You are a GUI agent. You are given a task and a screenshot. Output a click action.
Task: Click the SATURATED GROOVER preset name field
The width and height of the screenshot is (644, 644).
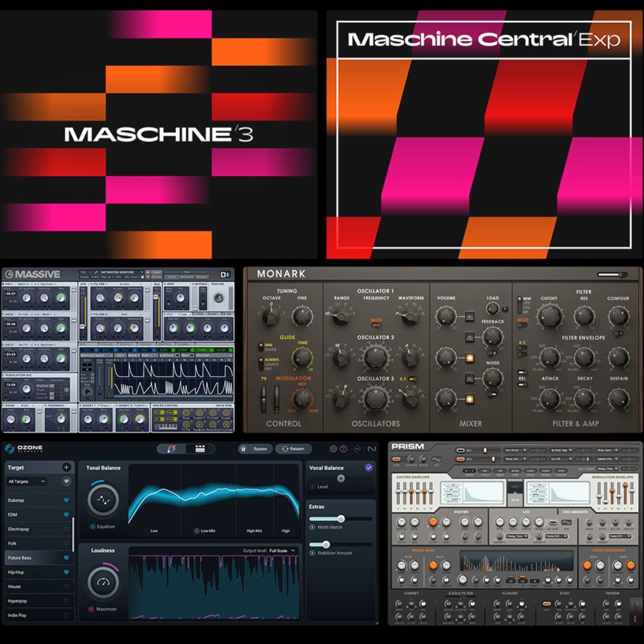point(118,272)
